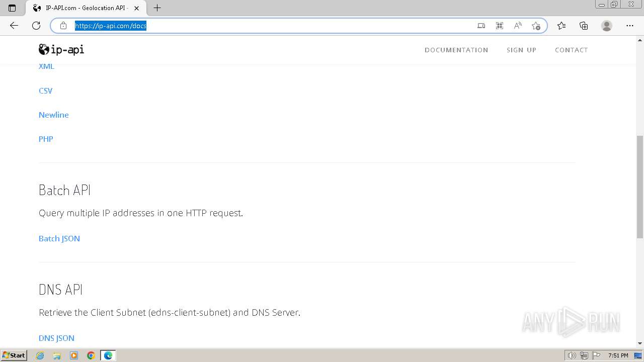Open the Collections panel
This screenshot has height=362, width=644.
pyautogui.click(x=584, y=26)
